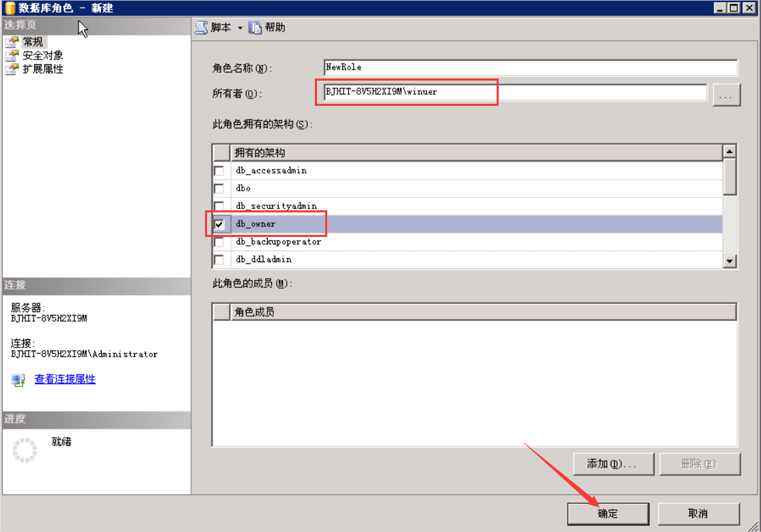Screen dimensions: 761x532
Task: Check the dbo schema checkbox
Action: click(x=219, y=188)
